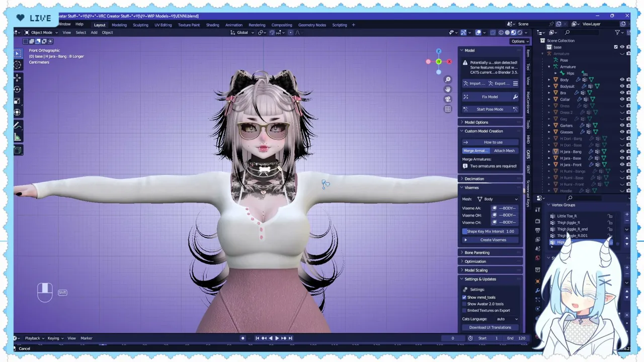Click the Bra mesh data triangle icon
Viewport: 644px width, 362px height.
pos(590,93)
